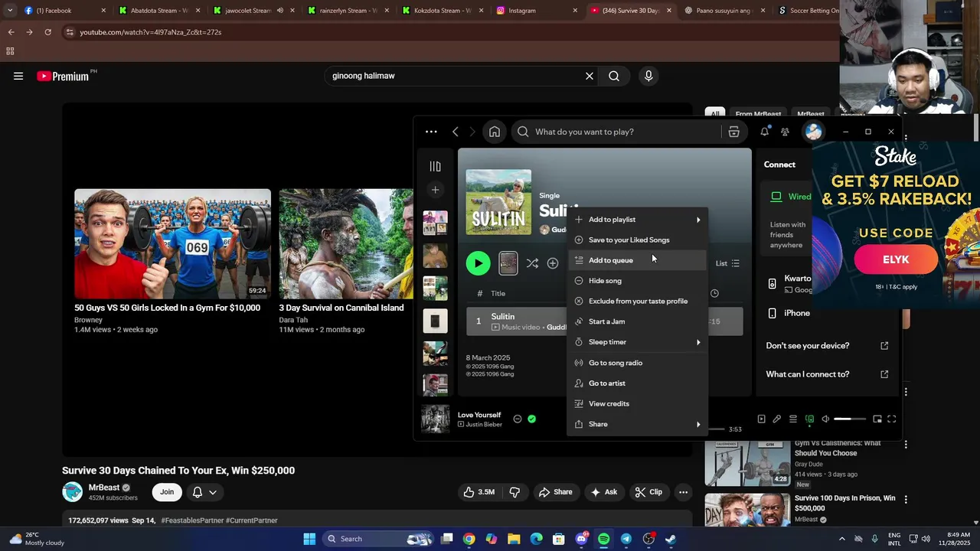Go to Spotify Home
The image size is (980, 551).
click(x=495, y=132)
